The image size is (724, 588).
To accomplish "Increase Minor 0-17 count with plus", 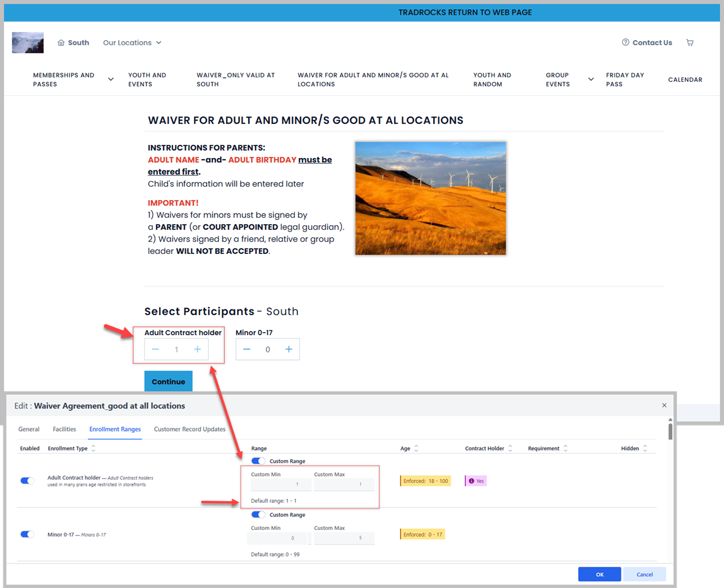I will click(x=289, y=349).
